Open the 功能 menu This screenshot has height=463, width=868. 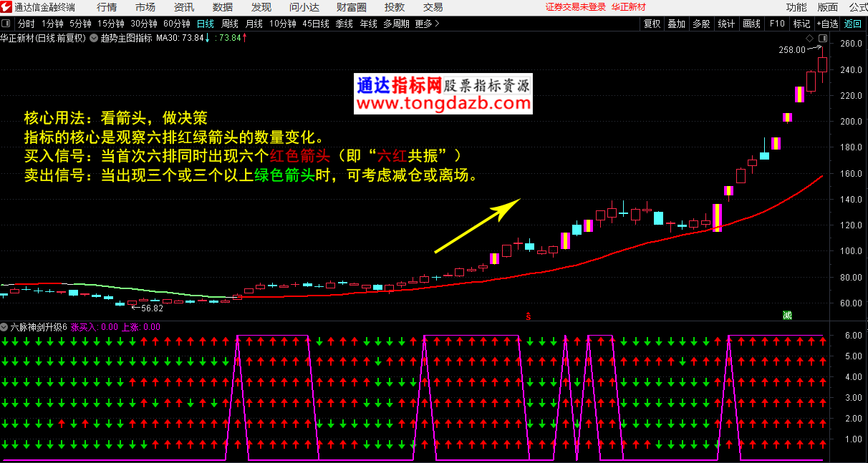(x=796, y=7)
